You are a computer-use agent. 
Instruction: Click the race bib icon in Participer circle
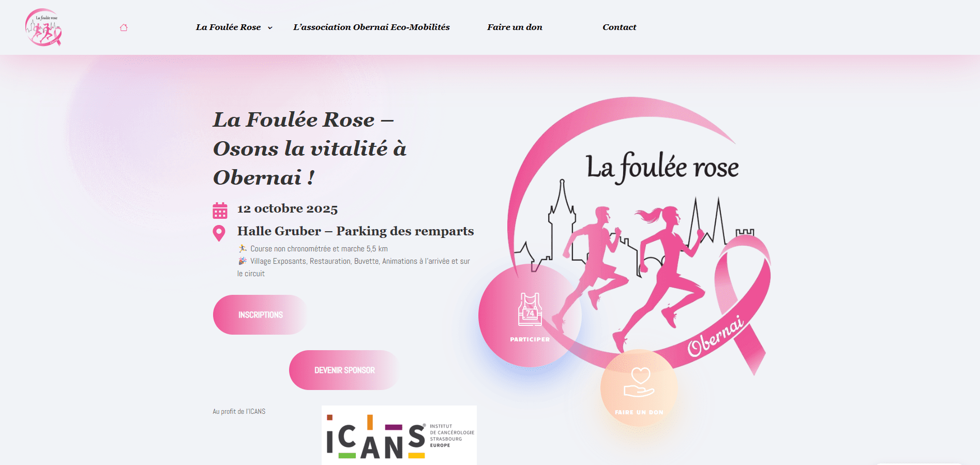pyautogui.click(x=530, y=309)
